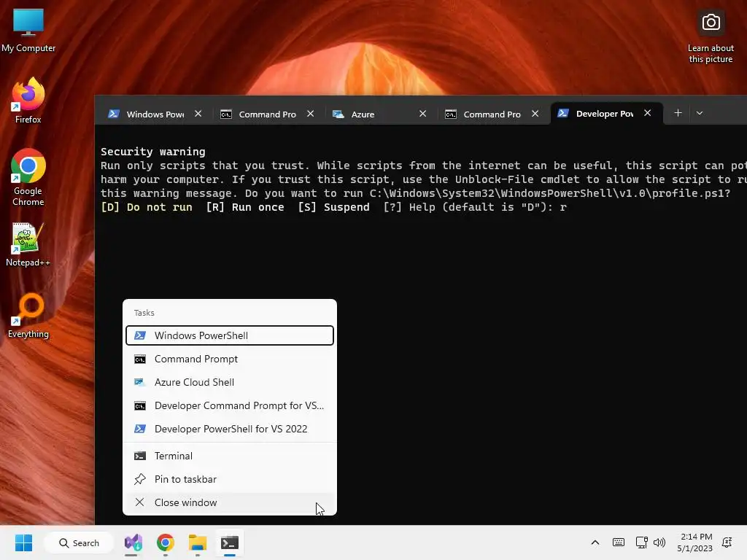The image size is (747, 560).
Task: Click the Developer PowerShell tab icon
Action: point(563,113)
